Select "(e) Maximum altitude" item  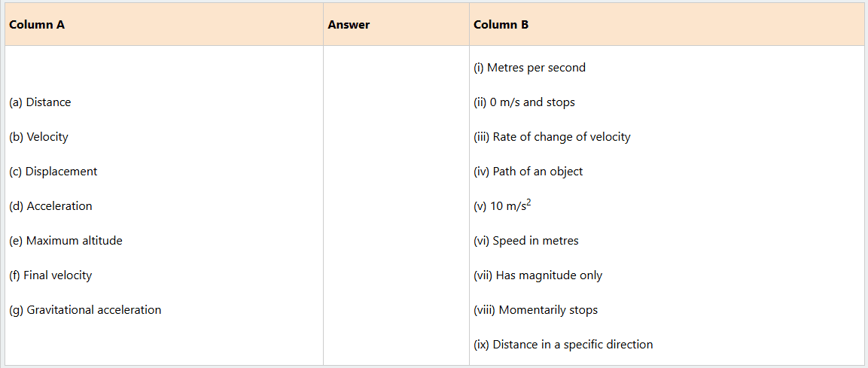coord(65,241)
